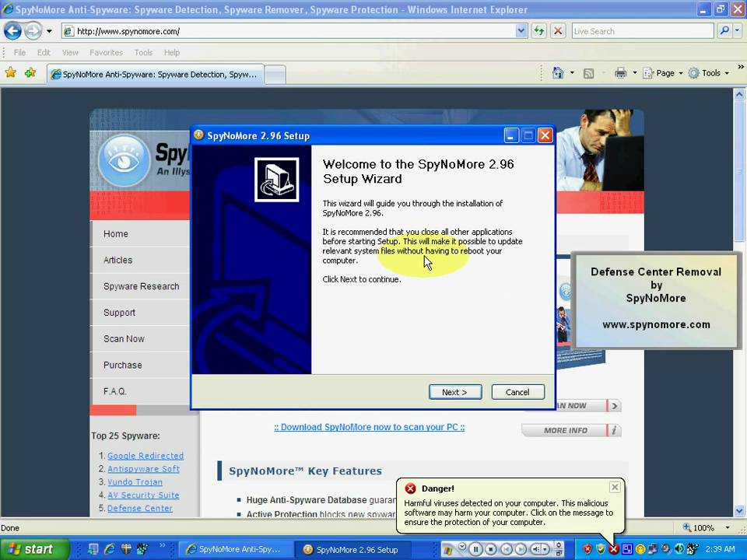The image size is (747, 560).
Task: Click Show Desktop quick launch icon
Action: click(x=93, y=549)
